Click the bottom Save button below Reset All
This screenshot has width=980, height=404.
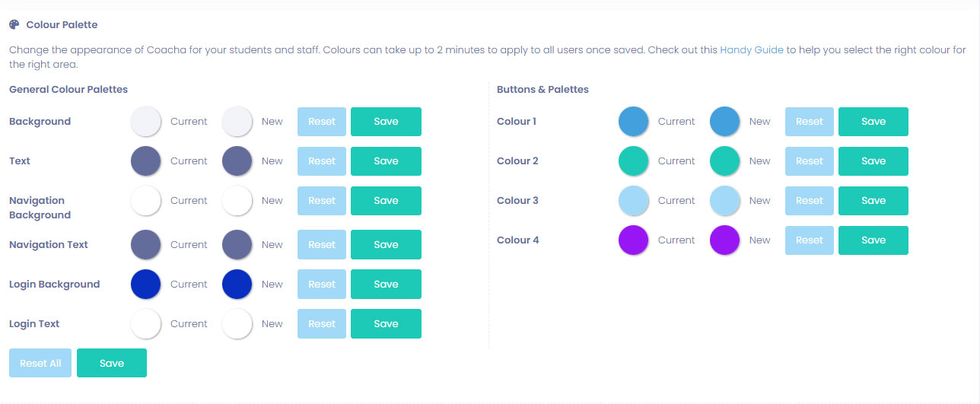tap(111, 363)
